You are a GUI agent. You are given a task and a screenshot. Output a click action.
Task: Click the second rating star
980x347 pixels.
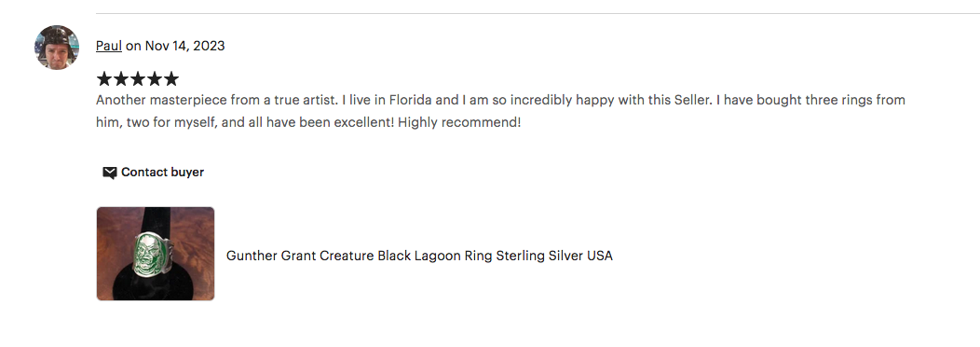point(121,79)
